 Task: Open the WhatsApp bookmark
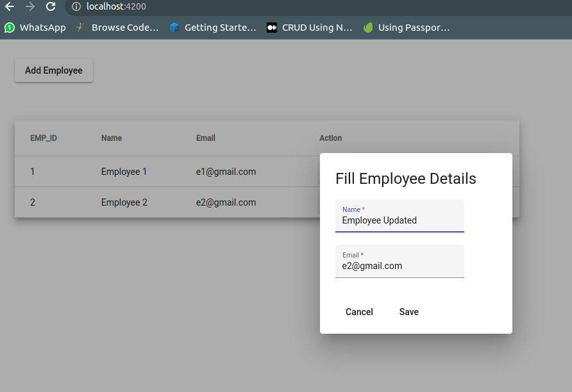35,28
